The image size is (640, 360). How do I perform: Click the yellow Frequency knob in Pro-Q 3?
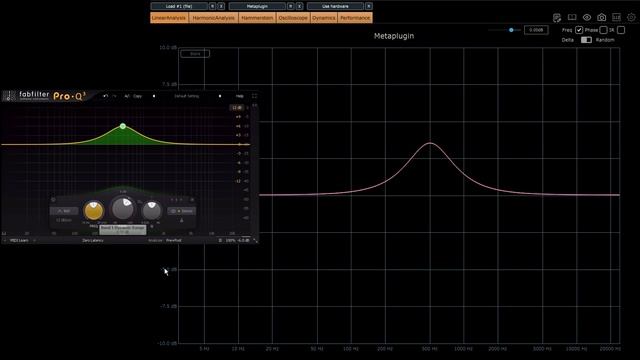click(x=93, y=211)
